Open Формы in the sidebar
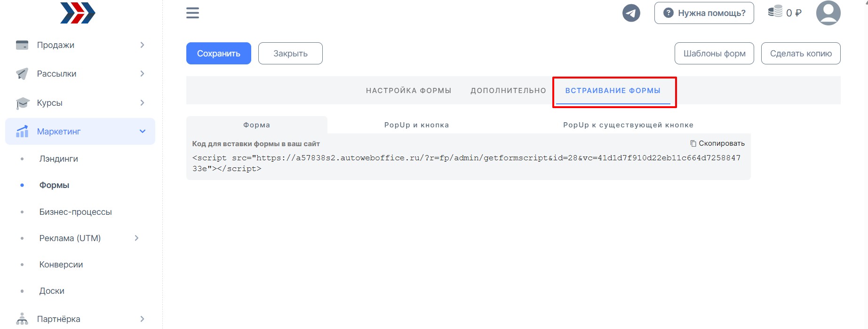Viewport: 868px width, 329px height. click(54, 185)
